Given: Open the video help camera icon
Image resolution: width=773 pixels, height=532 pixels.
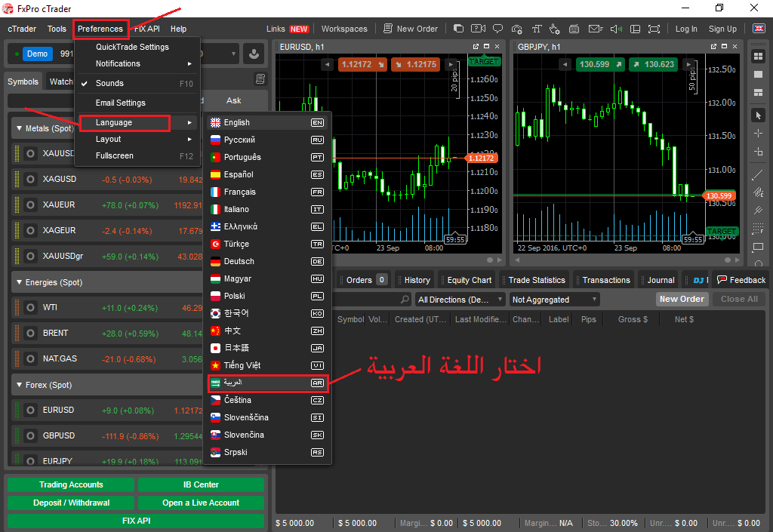Looking at the screenshot, I should click(x=478, y=29).
